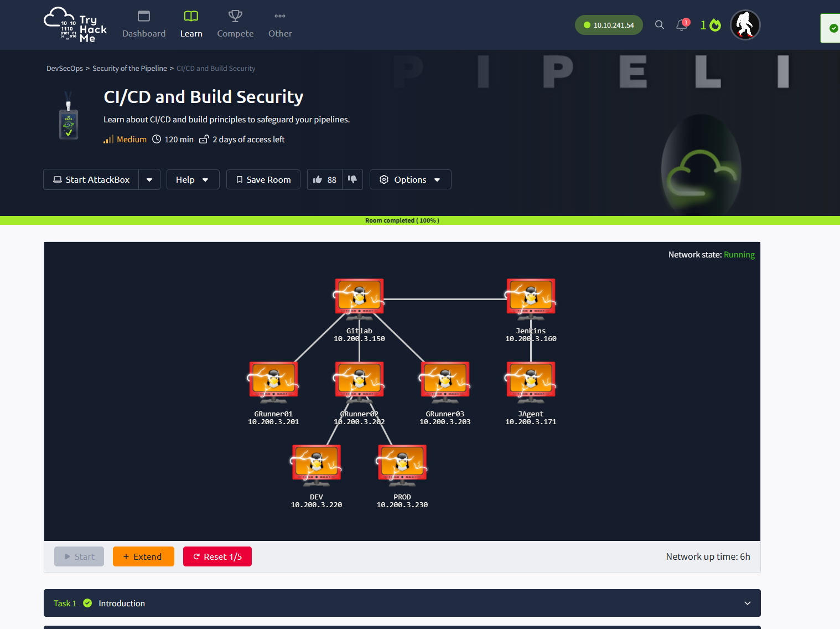Click the 120 min duration label
Viewport: 840px width, 629px height.
pos(179,140)
